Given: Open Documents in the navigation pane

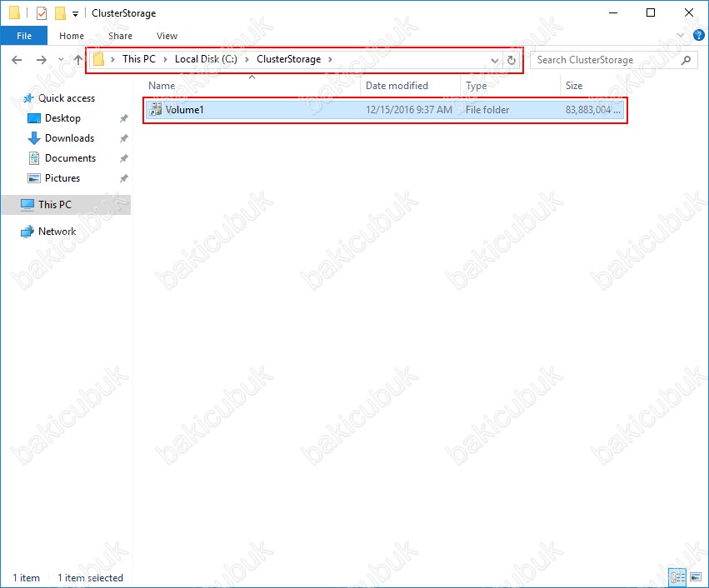Looking at the screenshot, I should coord(70,157).
